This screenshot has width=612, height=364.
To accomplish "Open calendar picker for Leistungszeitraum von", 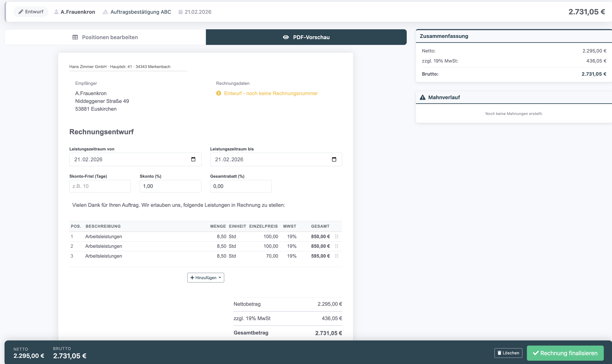I will (x=193, y=159).
